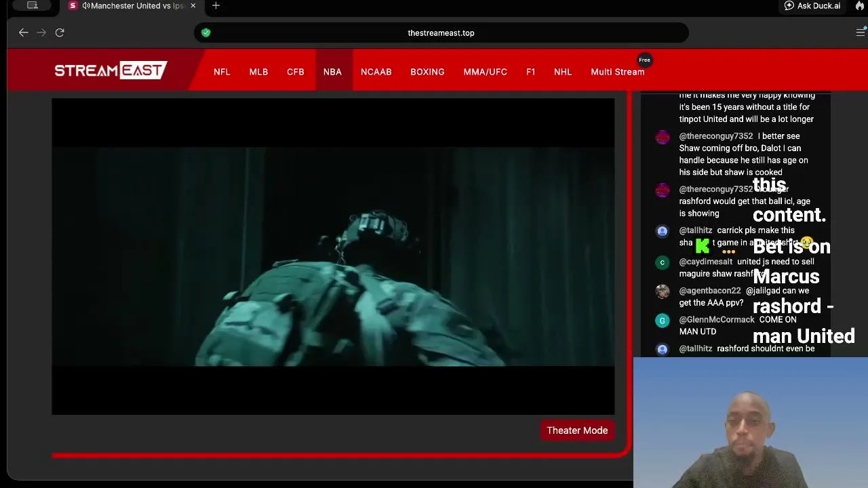Open the F1 section
Image resolution: width=868 pixels, height=488 pixels.
[x=530, y=72]
